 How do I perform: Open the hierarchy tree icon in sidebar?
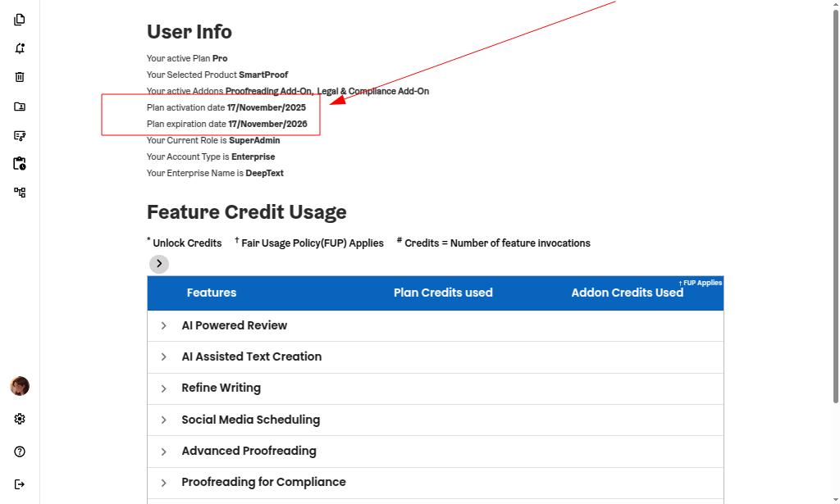20,193
